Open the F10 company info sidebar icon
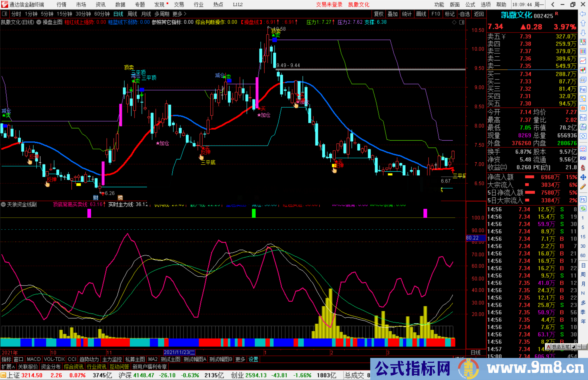The image size is (588, 380). coord(583,89)
